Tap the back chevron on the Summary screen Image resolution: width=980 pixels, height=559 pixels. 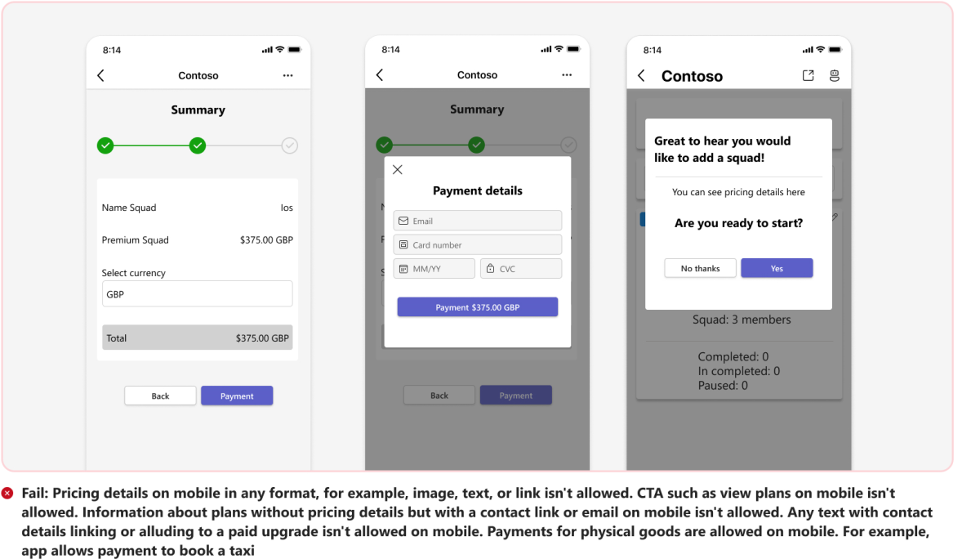pos(100,74)
